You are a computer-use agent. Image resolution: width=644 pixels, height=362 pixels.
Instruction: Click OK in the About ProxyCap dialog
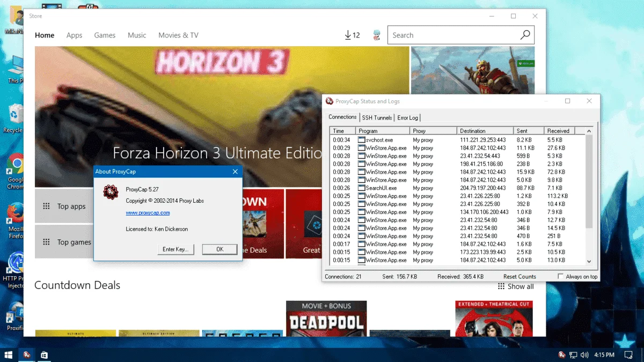(219, 249)
